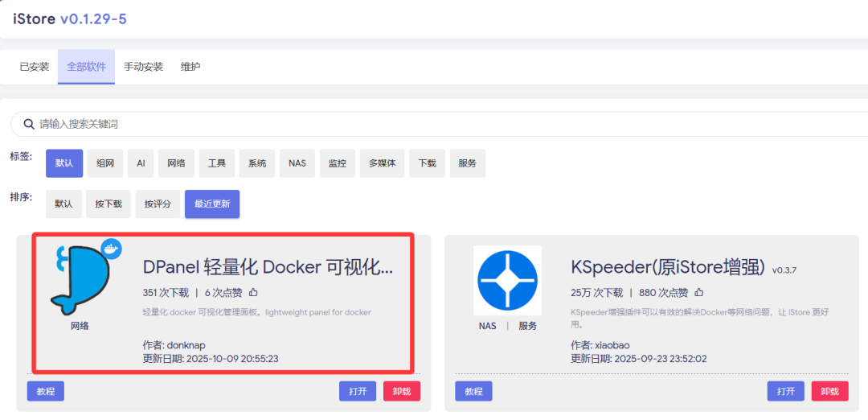
Task: Go to the 维护 tab
Action: pyautogui.click(x=190, y=67)
